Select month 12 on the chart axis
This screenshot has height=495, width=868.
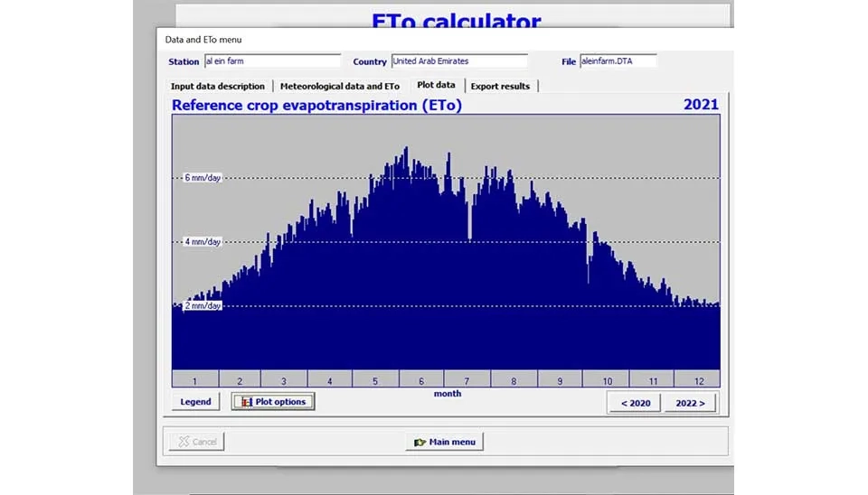pos(697,381)
